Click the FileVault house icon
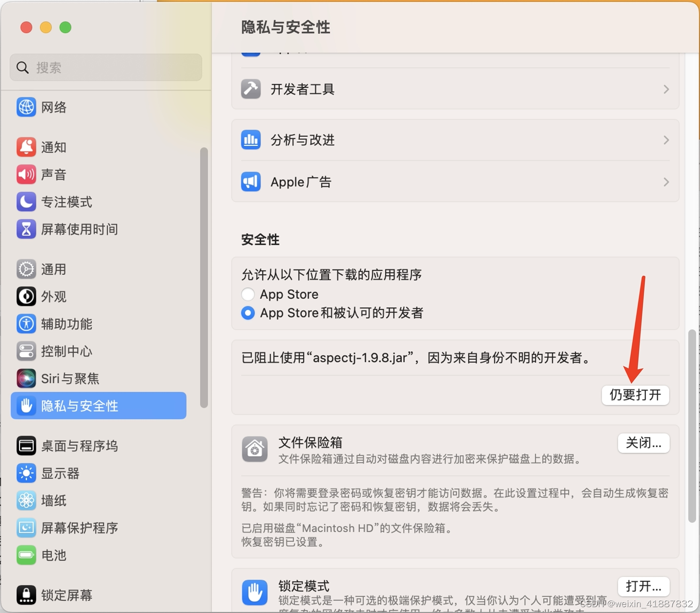Screen dimensions: 700x613 pos(255,449)
